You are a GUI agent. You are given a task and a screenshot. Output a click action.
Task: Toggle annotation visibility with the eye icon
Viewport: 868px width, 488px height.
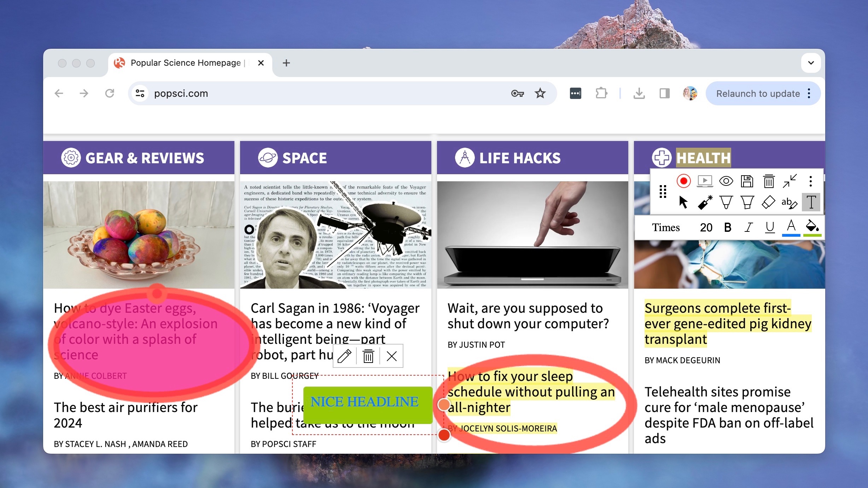[726, 181]
